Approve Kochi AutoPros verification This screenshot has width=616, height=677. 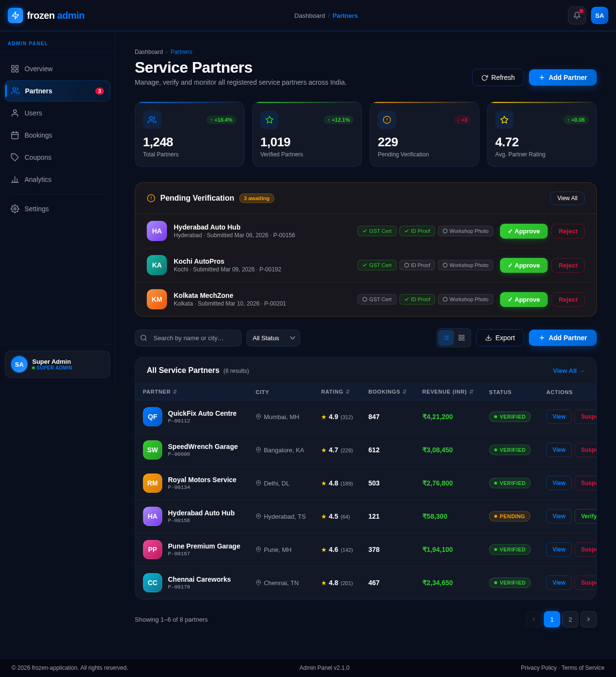tap(524, 265)
